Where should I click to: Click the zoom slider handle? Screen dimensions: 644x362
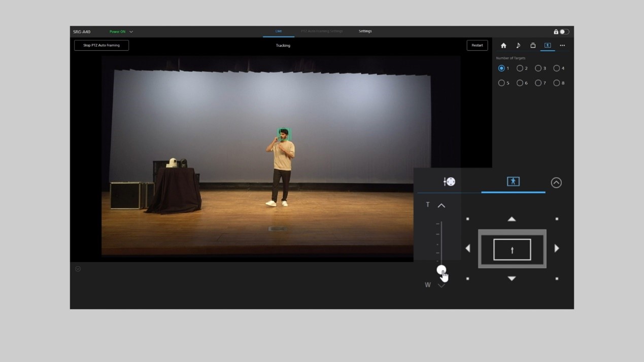click(x=441, y=270)
